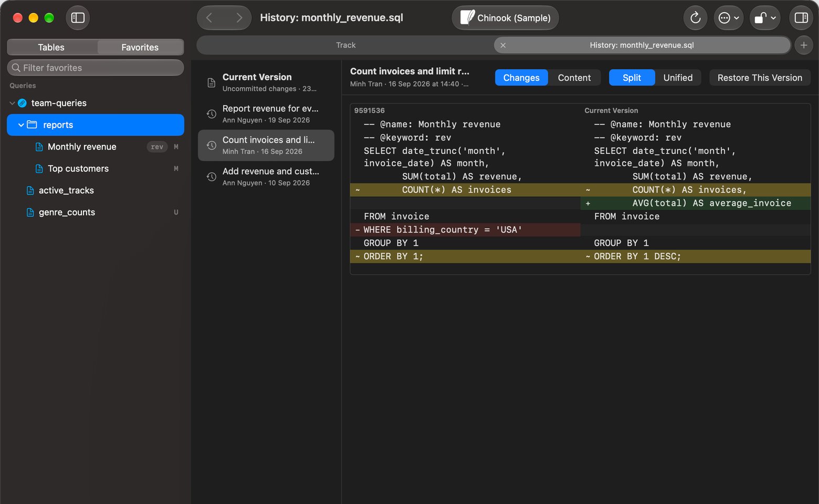Image resolution: width=819 pixels, height=504 pixels.
Task: Select 'Count invoices and li...' commit
Action: [x=266, y=145]
